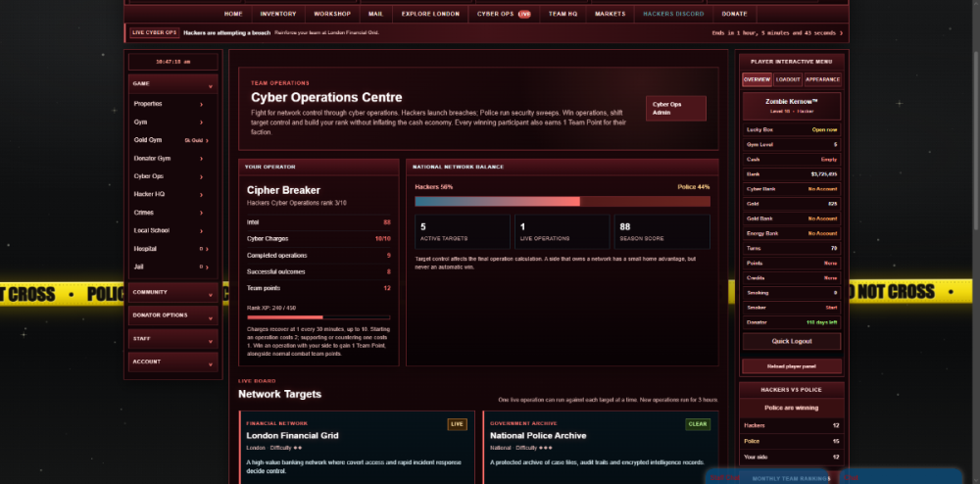Click the SEASON SCORE stat box
Screen dimensions: 980x484
coord(662,231)
